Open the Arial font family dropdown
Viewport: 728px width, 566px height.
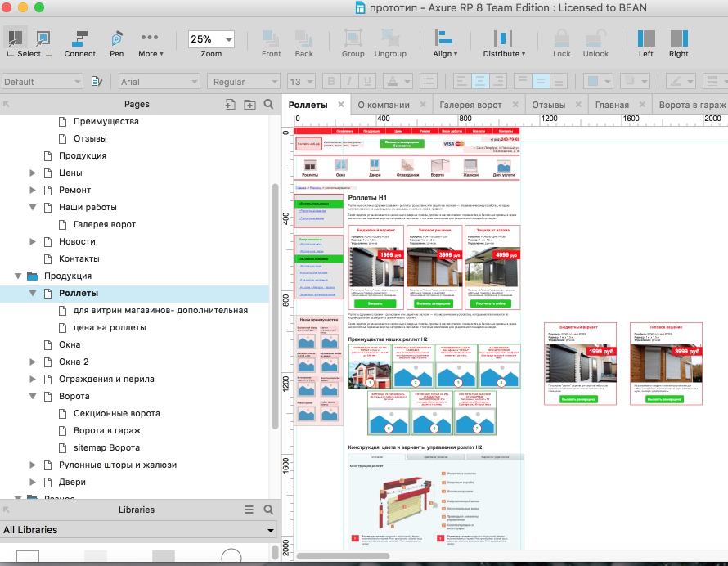(160, 82)
